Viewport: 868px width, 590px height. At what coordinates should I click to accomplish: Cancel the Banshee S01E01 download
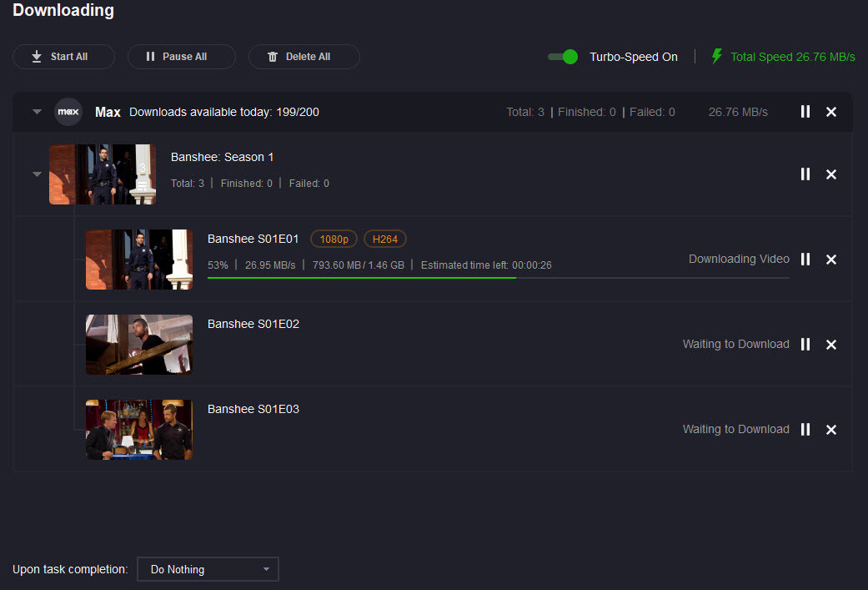coord(830,260)
